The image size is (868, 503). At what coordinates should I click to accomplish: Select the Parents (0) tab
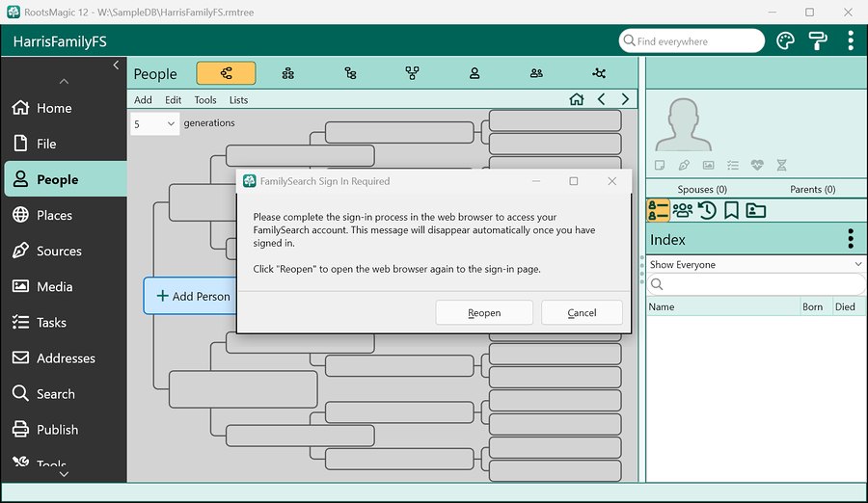(x=813, y=189)
